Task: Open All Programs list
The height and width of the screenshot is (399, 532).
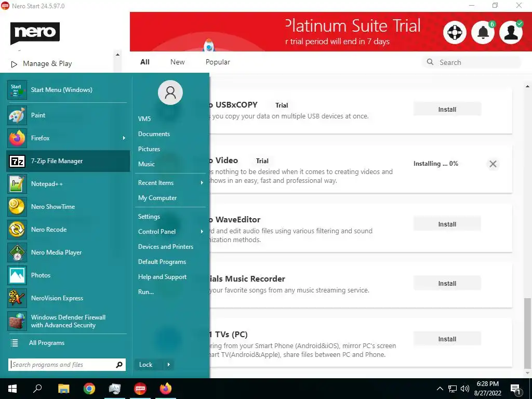Action: (46, 343)
